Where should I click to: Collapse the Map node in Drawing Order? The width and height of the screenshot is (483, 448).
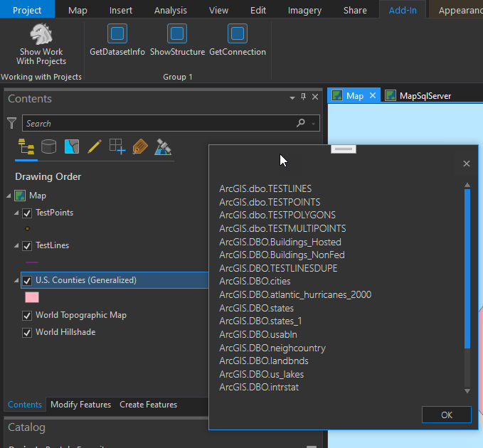pos(9,196)
